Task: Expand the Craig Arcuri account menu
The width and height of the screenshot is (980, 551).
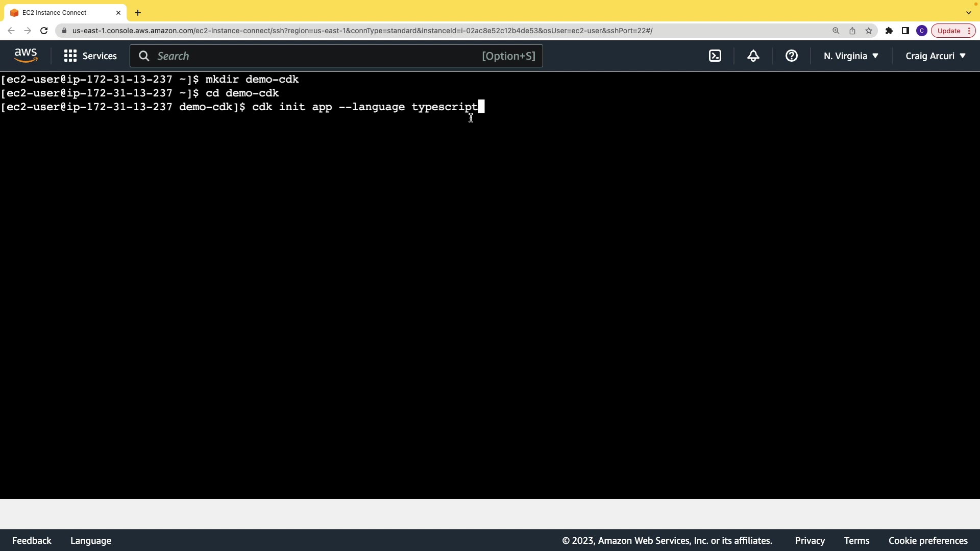Action: click(935, 56)
